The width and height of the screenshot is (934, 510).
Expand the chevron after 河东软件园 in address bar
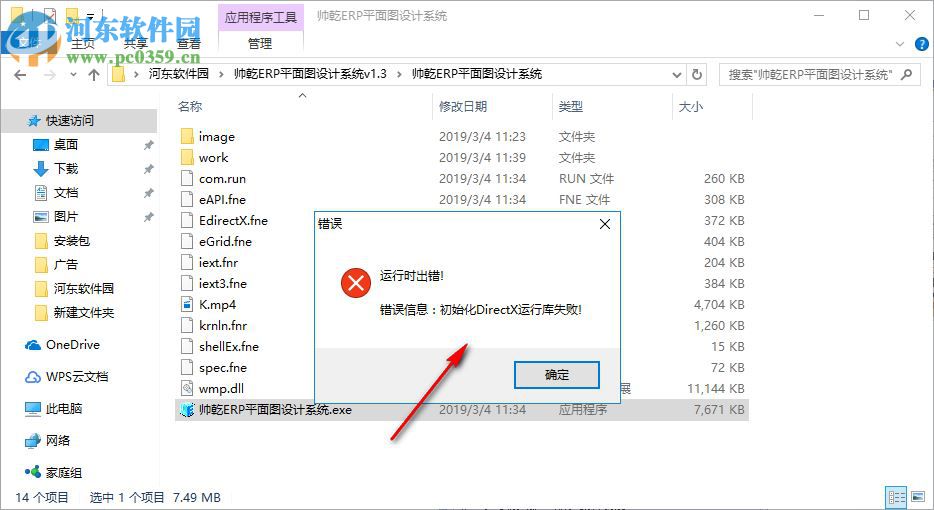coord(222,74)
